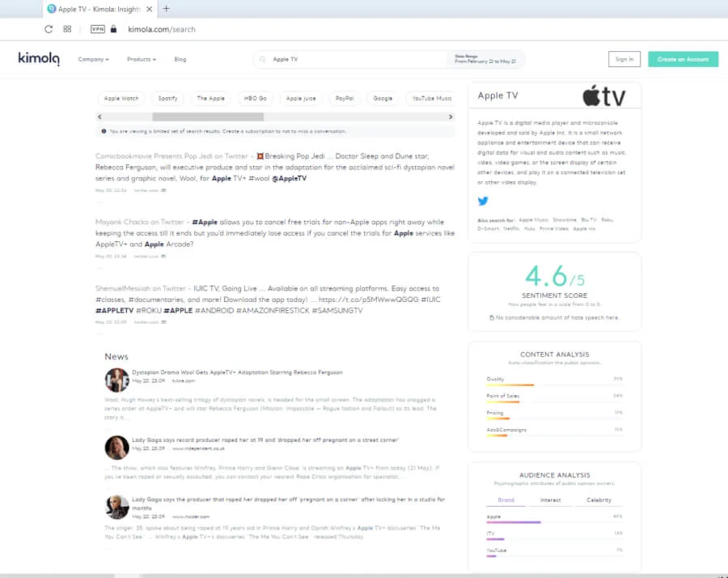Open @AppleTV mention in first tweet
728x578 pixels.
point(290,178)
